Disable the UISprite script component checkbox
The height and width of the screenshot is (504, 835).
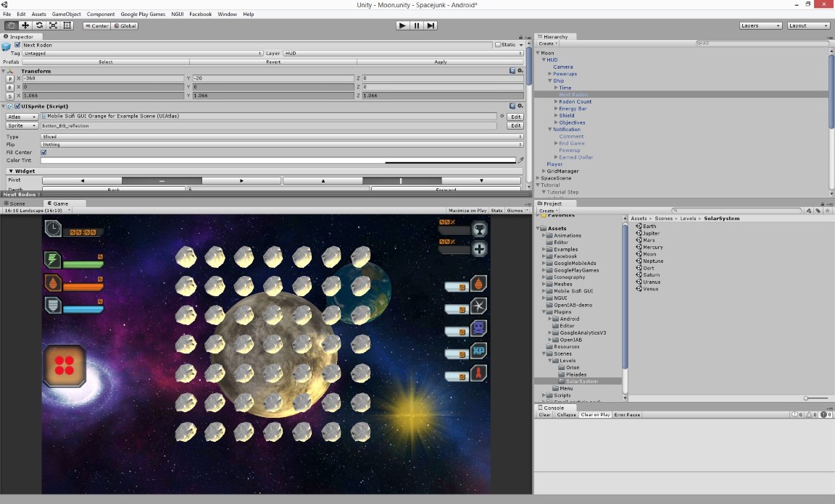pyautogui.click(x=17, y=106)
